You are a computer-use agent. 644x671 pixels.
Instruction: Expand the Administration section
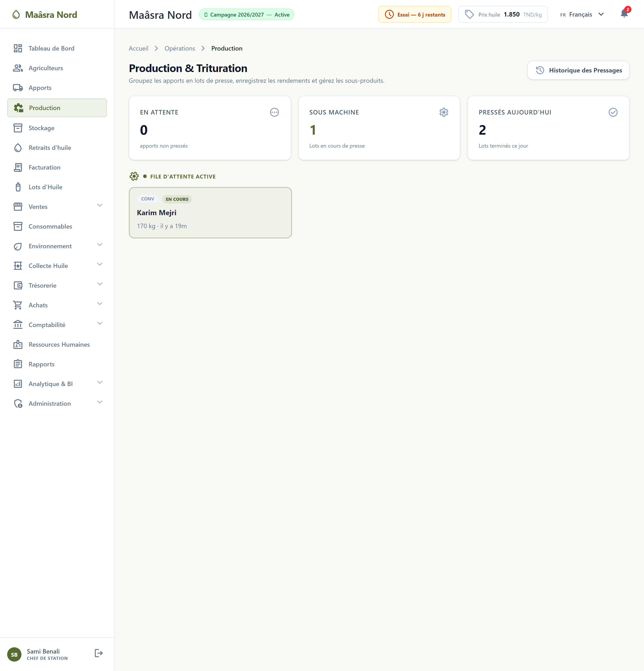[57, 404]
